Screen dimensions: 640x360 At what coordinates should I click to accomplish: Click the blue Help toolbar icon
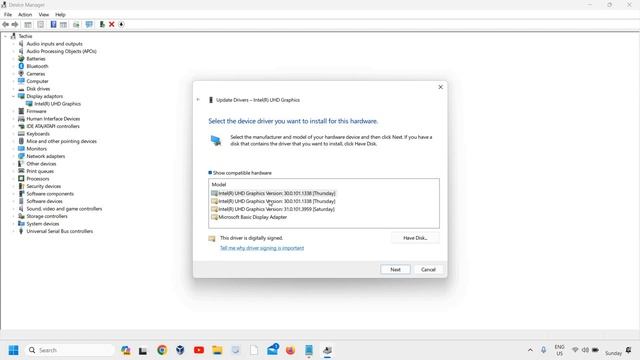53,24
